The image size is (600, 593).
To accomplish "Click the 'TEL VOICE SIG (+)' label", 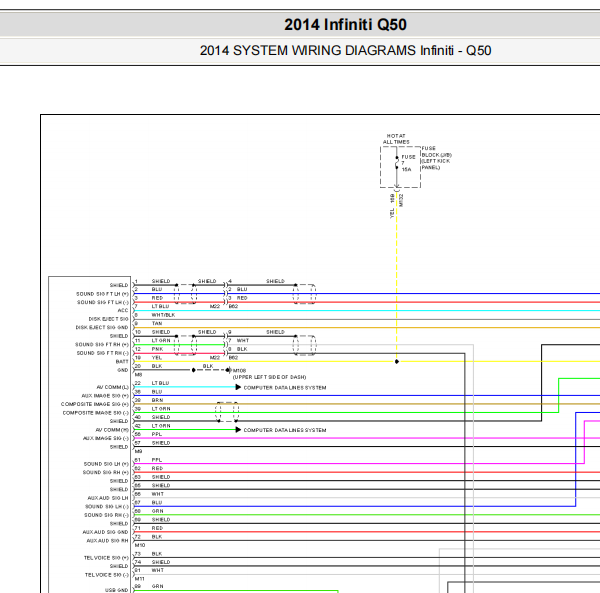I will click(106, 558).
